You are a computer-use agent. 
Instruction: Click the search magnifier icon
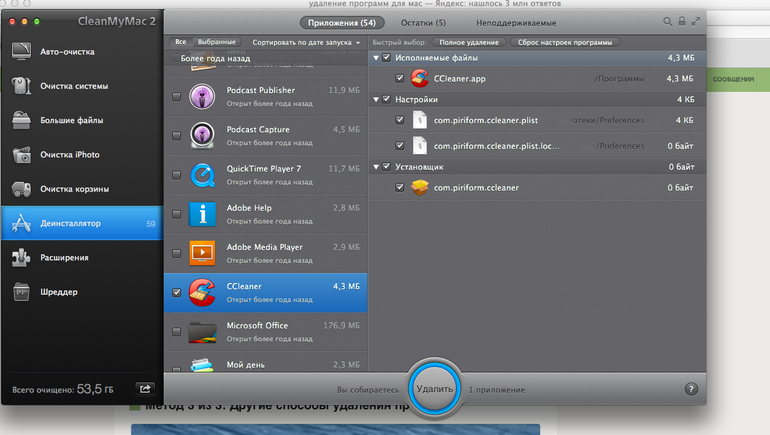pos(668,21)
